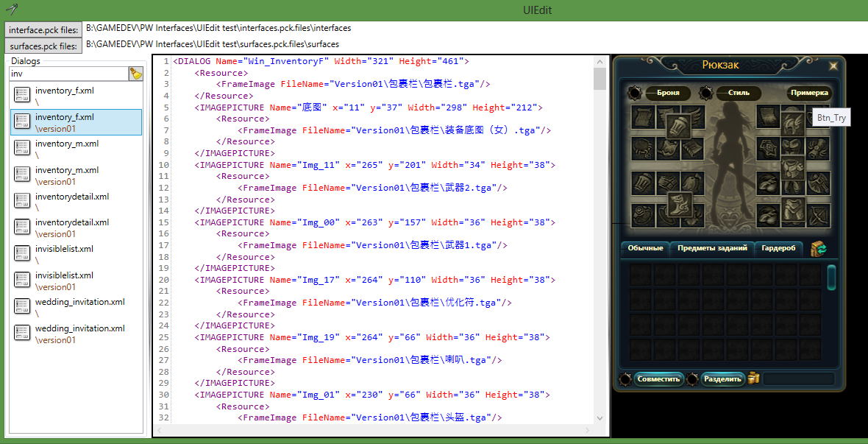
Task: Click the file icon of invisiblelist.xml root entry
Action: (x=22, y=254)
